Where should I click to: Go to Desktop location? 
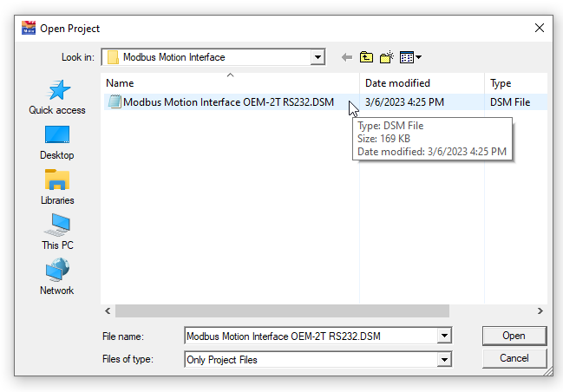(57, 142)
